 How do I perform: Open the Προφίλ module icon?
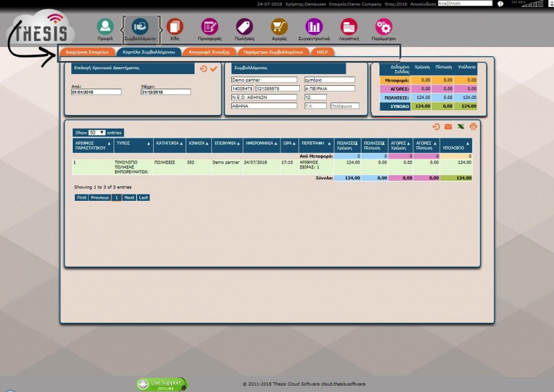tap(105, 27)
